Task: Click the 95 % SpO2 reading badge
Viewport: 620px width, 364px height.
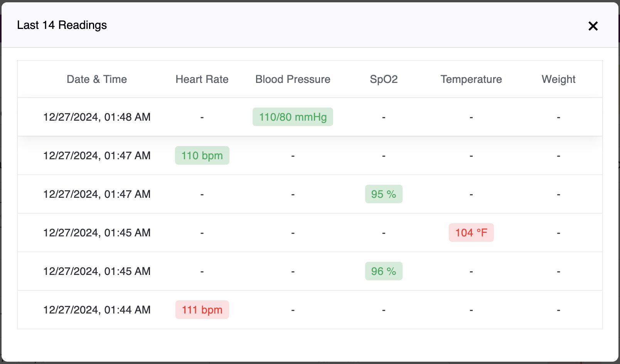Action: click(x=384, y=194)
